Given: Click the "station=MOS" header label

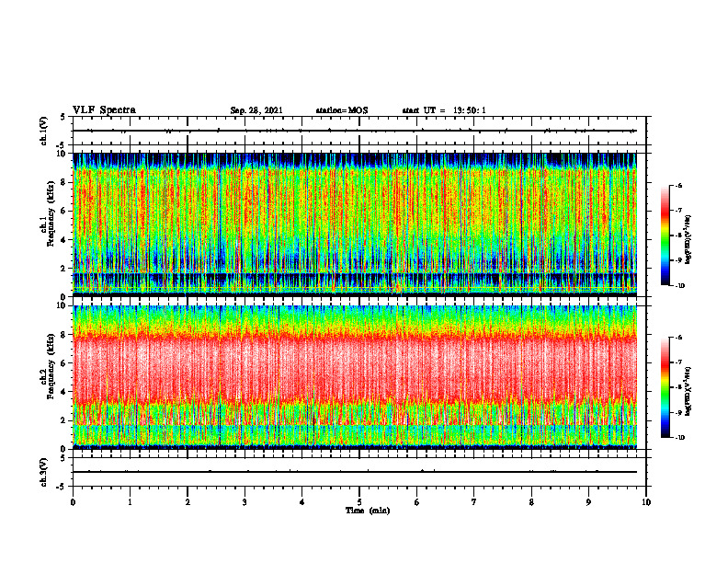Looking at the screenshot, I should (x=342, y=110).
